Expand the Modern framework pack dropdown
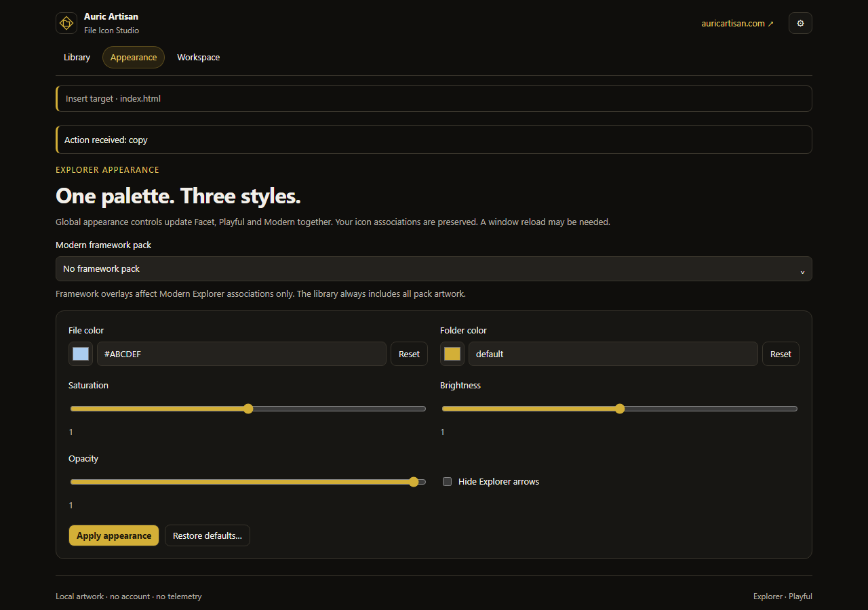Viewport: 868px width, 610px height. coord(434,269)
